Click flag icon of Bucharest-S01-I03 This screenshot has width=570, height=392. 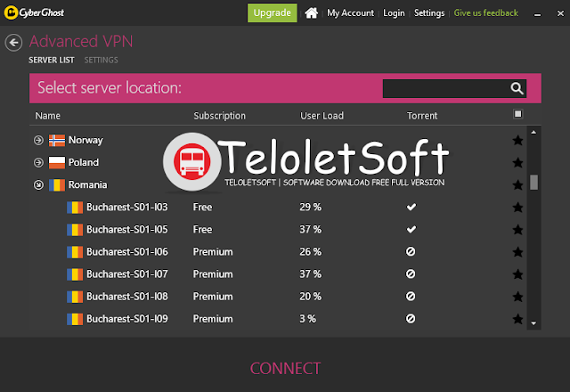pos(75,208)
